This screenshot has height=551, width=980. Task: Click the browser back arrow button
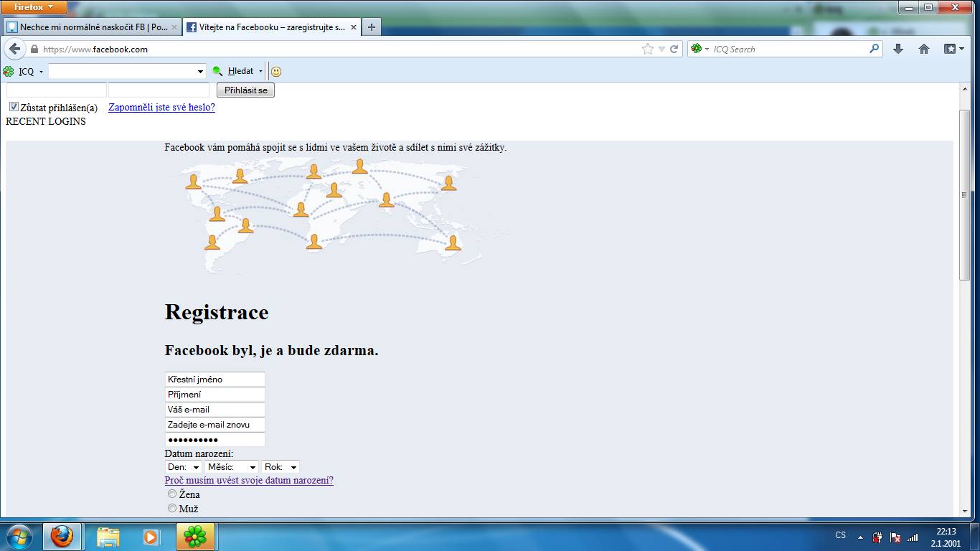pos(14,49)
